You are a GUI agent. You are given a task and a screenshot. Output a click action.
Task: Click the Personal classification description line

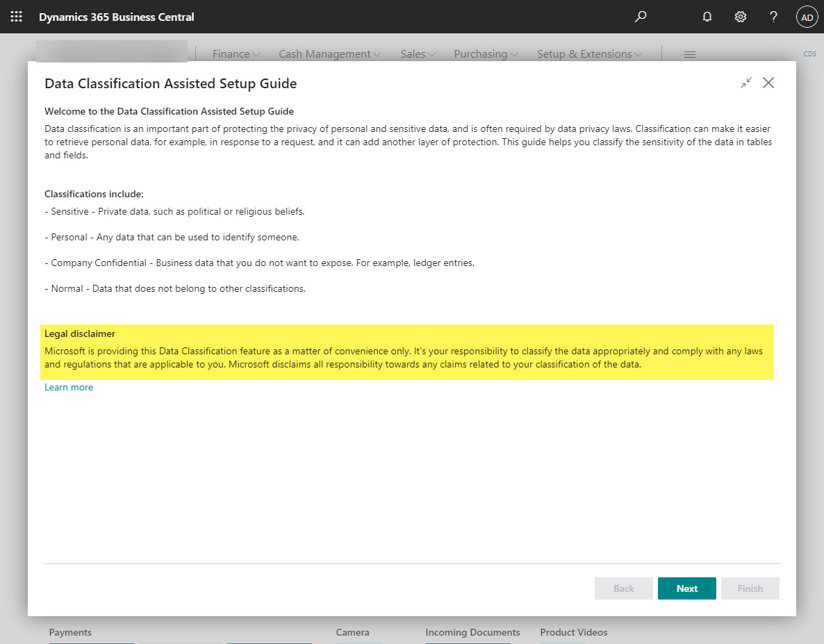pyautogui.click(x=172, y=237)
